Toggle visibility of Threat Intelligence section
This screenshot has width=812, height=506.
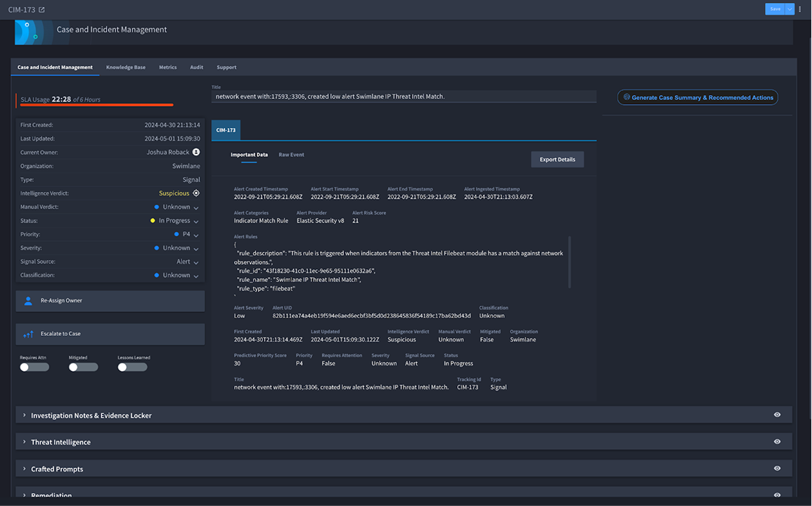pyautogui.click(x=778, y=442)
